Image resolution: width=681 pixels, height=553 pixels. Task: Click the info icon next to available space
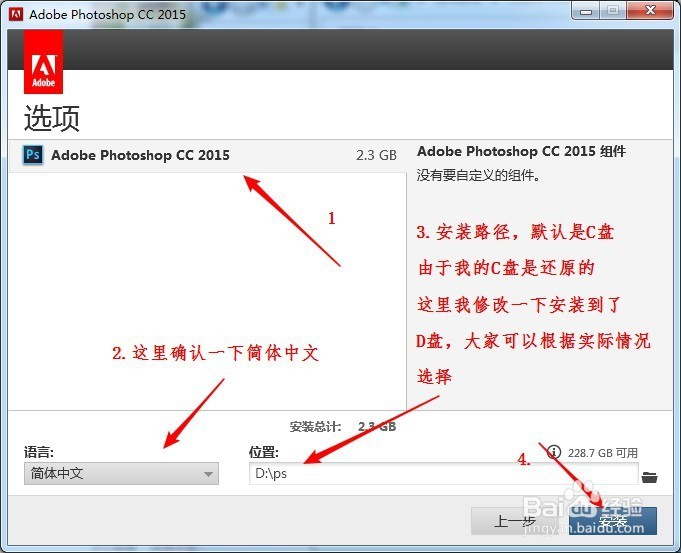pyautogui.click(x=554, y=452)
